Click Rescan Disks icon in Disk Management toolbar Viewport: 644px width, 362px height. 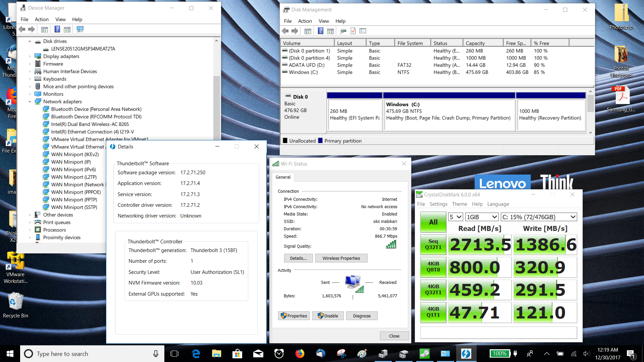343,31
